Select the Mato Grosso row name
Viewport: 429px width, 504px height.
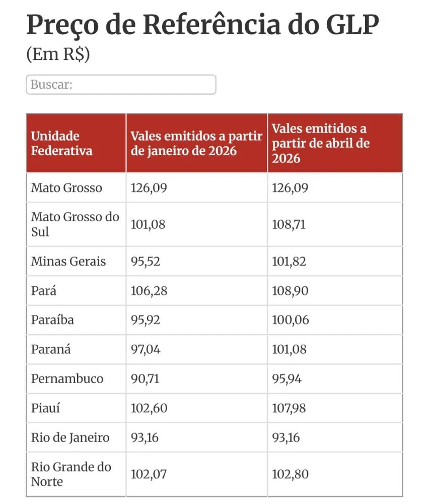point(66,188)
